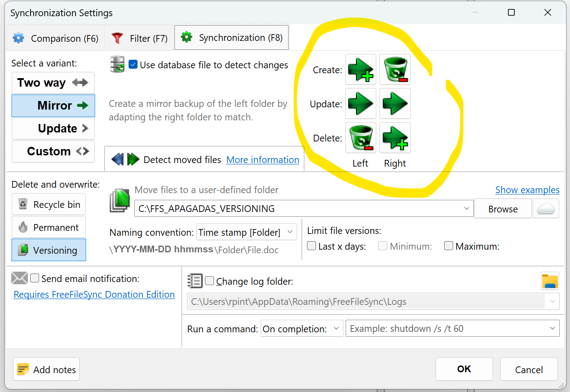Click the email envelope icon

click(19, 278)
